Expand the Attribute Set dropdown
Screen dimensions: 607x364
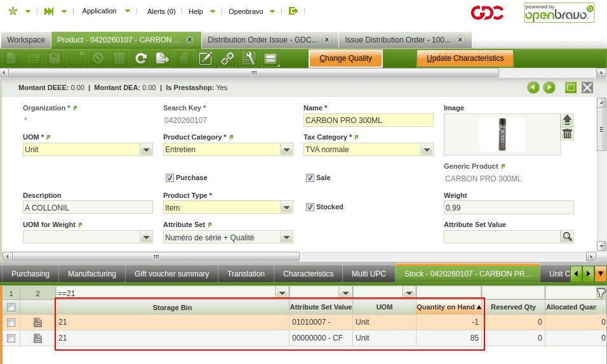(x=287, y=237)
